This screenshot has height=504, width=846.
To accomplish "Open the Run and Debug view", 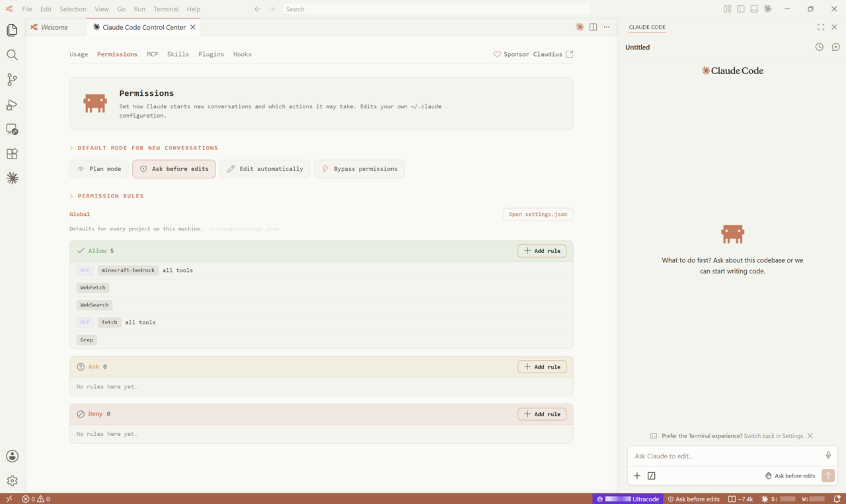I will [x=12, y=104].
